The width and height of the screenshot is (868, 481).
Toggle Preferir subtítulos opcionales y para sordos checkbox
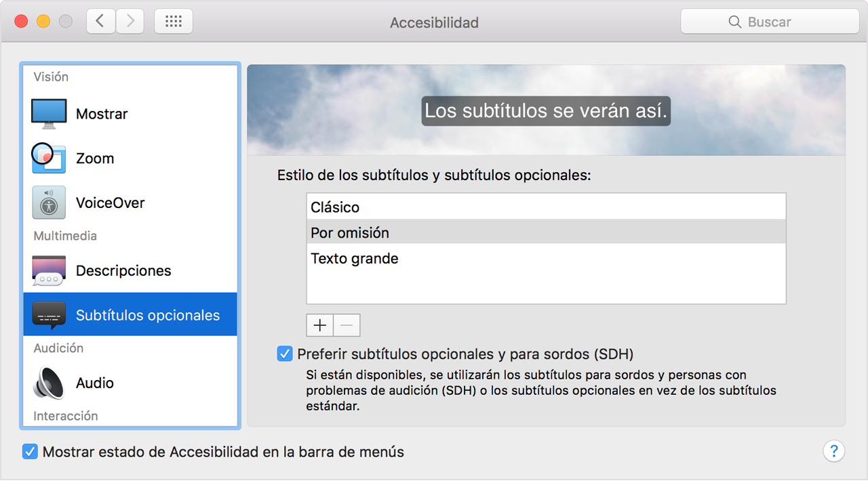(285, 354)
